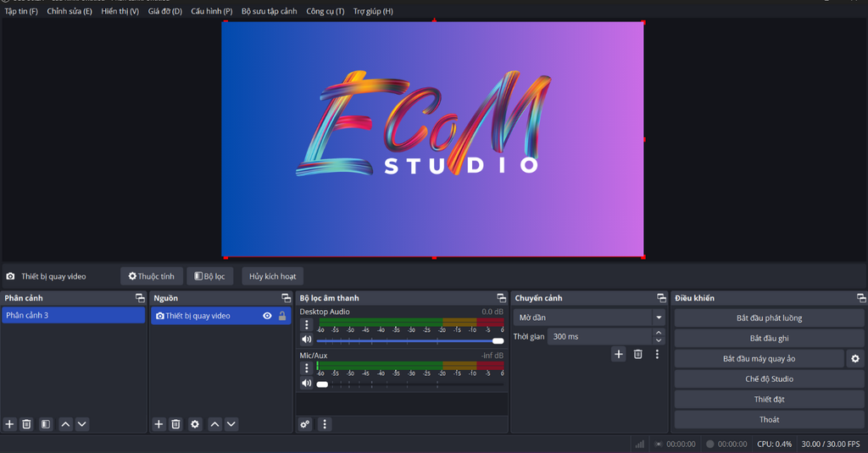
Task: Click Chế độ Studio button
Action: coord(769,378)
